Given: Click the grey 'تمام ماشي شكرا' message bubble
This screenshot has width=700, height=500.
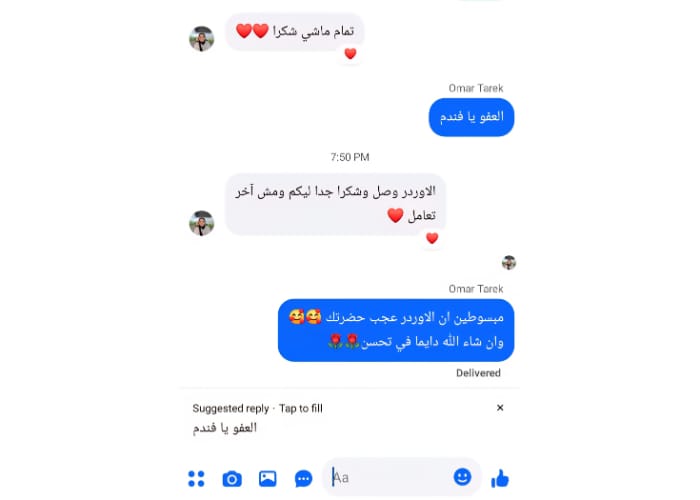Looking at the screenshot, I should click(295, 32).
